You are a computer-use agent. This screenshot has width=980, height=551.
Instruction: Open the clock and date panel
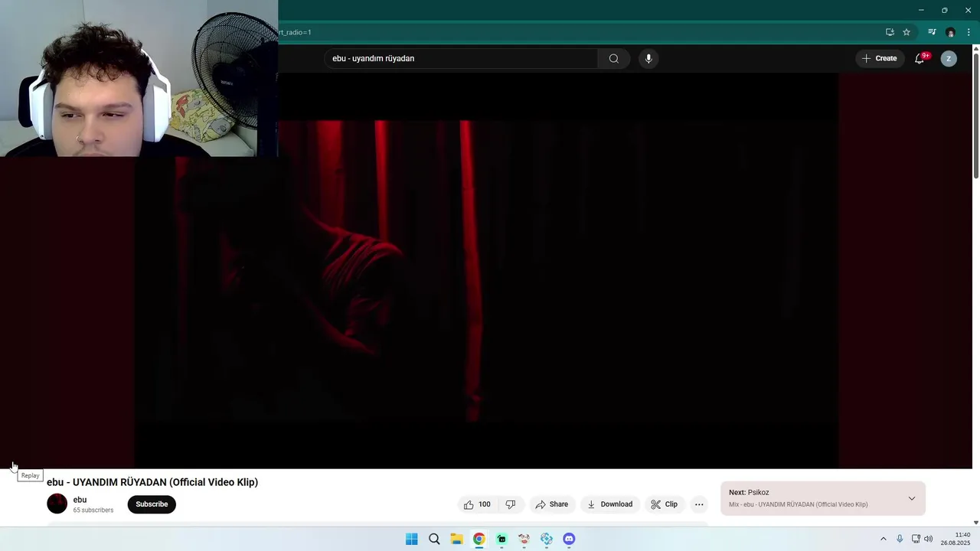pyautogui.click(x=955, y=539)
